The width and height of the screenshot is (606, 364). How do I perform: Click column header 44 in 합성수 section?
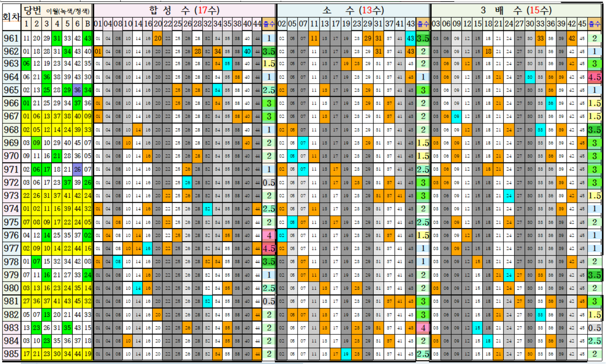click(x=257, y=24)
